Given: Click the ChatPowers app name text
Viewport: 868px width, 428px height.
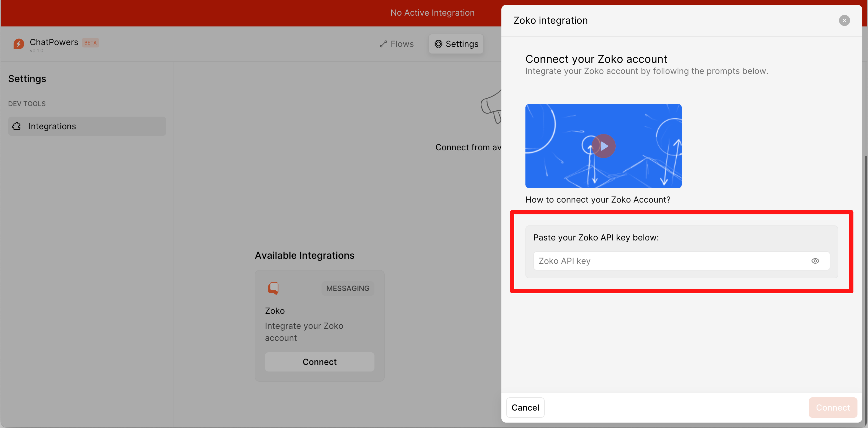Looking at the screenshot, I should (x=54, y=42).
